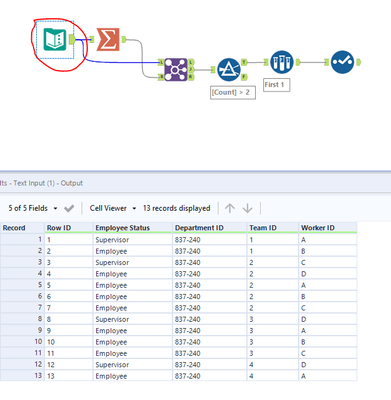Sort by the Row ID column header

pyautogui.click(x=69, y=228)
